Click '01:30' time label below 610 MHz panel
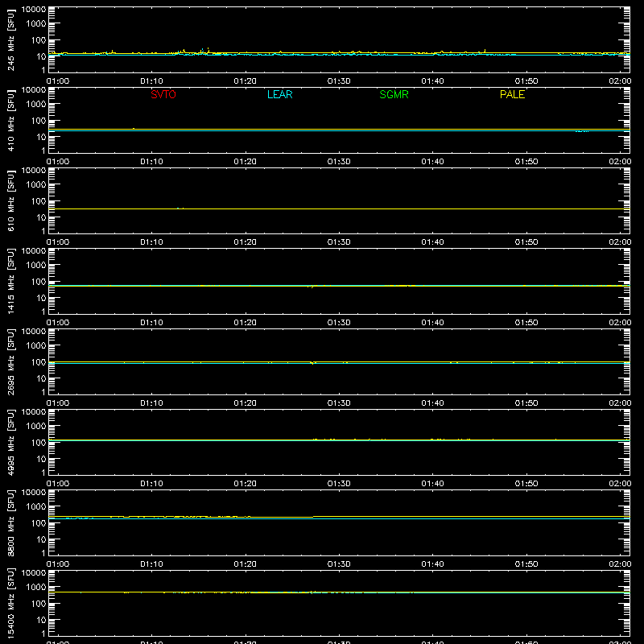The width and height of the screenshot is (644, 644). pyautogui.click(x=339, y=242)
